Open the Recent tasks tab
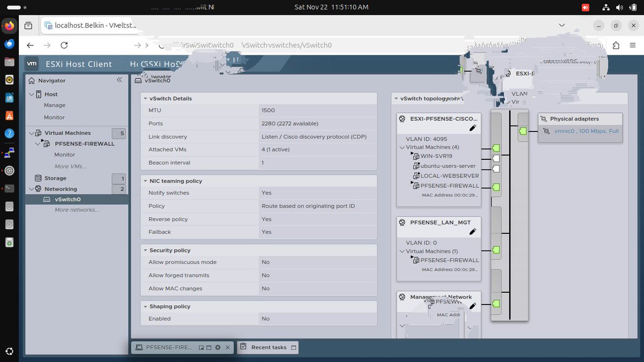The image size is (644, 362). [268, 348]
